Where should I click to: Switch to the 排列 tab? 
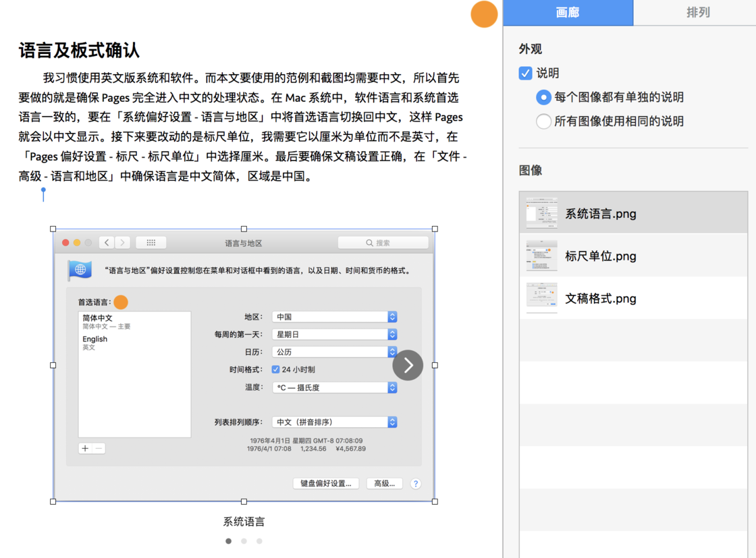[x=698, y=12]
